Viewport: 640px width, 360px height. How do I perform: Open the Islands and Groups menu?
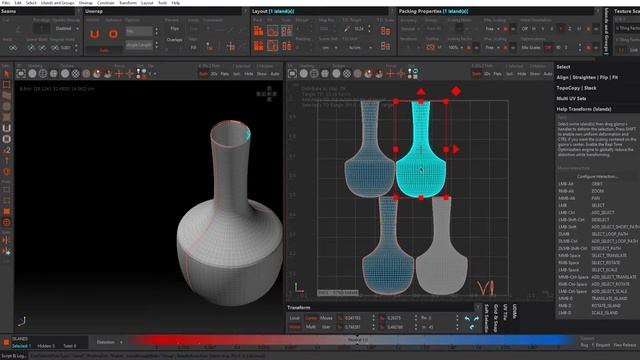coord(58,3)
